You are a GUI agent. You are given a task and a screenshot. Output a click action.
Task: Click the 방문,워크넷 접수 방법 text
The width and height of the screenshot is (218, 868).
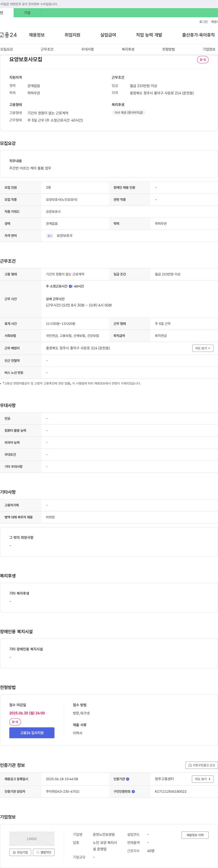point(81,713)
